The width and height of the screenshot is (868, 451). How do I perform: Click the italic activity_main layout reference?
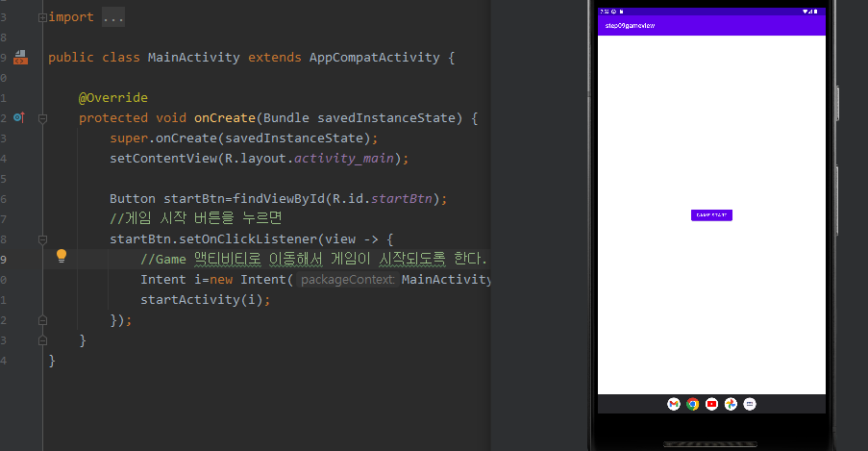344,159
